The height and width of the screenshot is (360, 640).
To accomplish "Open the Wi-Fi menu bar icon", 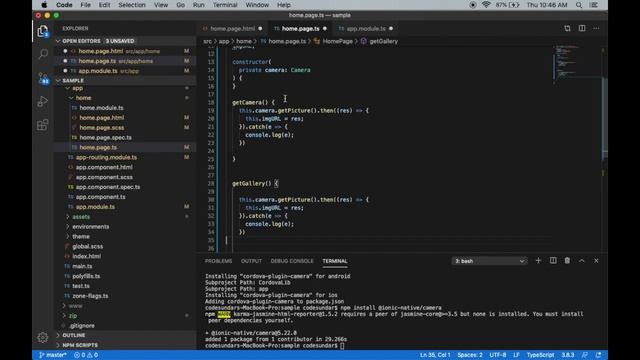I will point(486,5).
